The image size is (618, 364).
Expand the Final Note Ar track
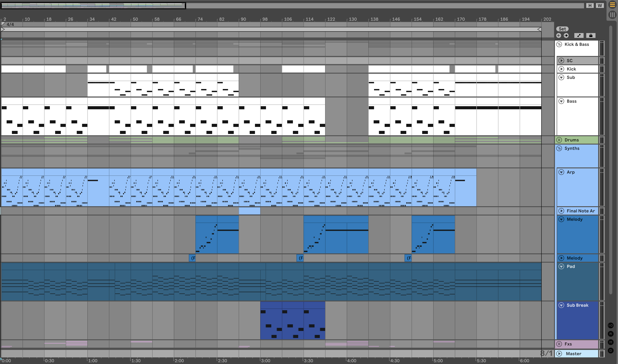(561, 211)
